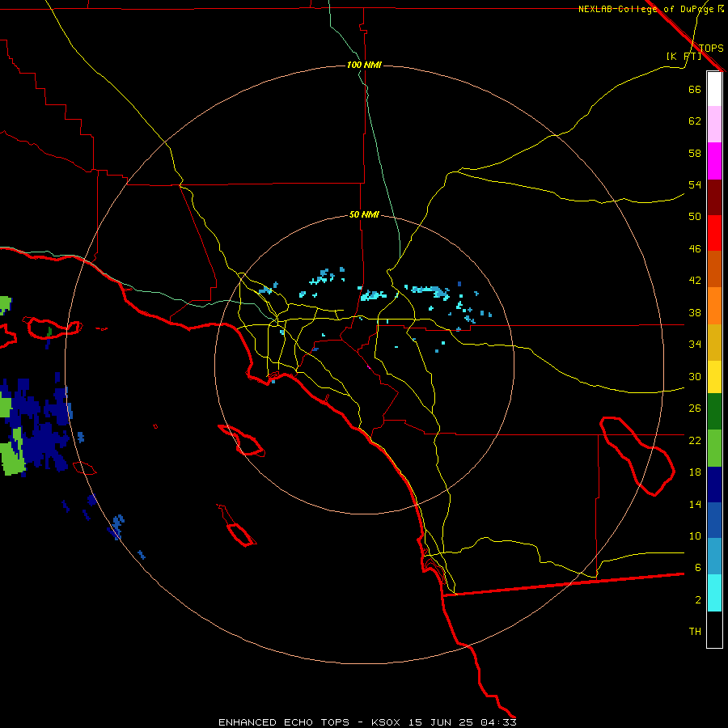Viewport: 728px width, 728px height.
Task: Select the cyan legend swatch
Action: (x=714, y=593)
